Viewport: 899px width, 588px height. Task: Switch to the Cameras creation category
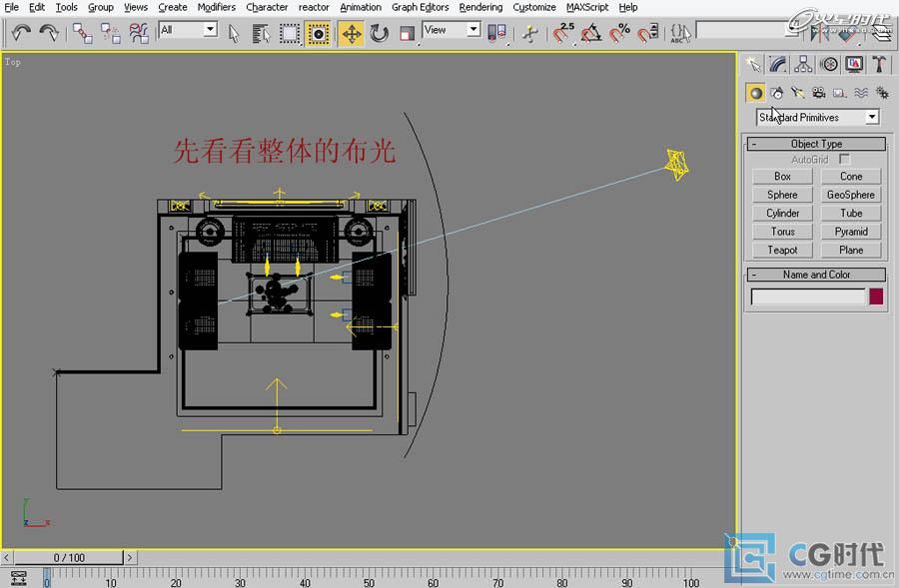point(819,93)
